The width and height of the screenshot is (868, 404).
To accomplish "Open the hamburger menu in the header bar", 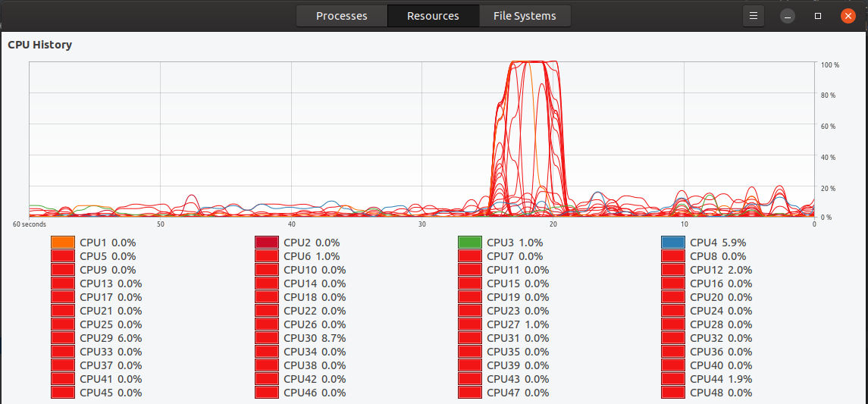I will tap(753, 16).
